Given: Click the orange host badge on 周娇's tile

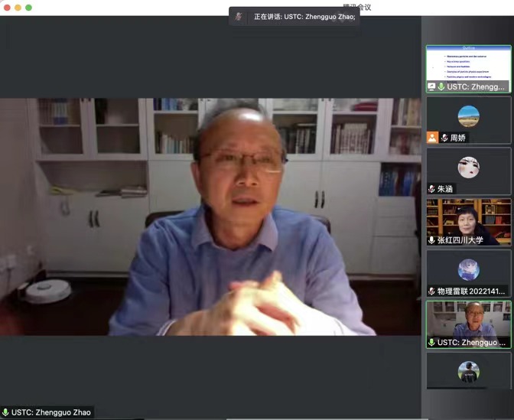Looking at the screenshot, I should 432,138.
